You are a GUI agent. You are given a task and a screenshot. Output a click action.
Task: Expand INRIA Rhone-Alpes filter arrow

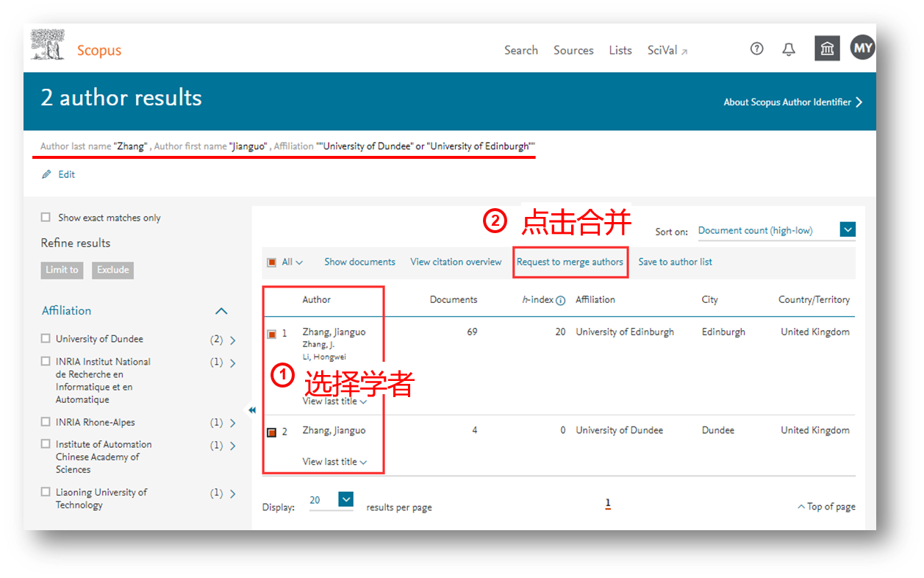233,424
